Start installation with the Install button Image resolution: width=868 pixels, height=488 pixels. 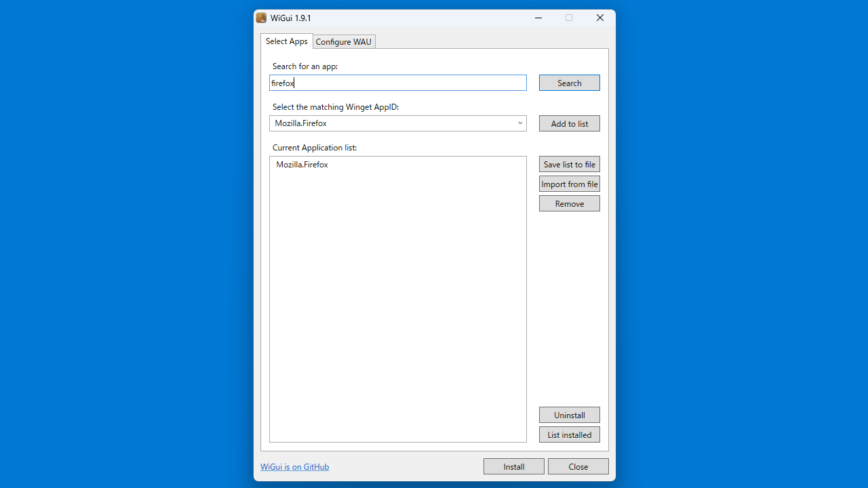[514, 466]
